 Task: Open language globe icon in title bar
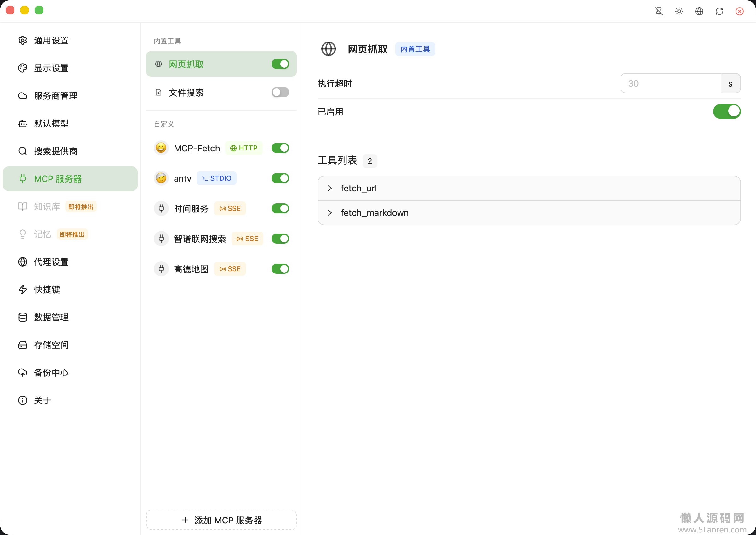699,11
